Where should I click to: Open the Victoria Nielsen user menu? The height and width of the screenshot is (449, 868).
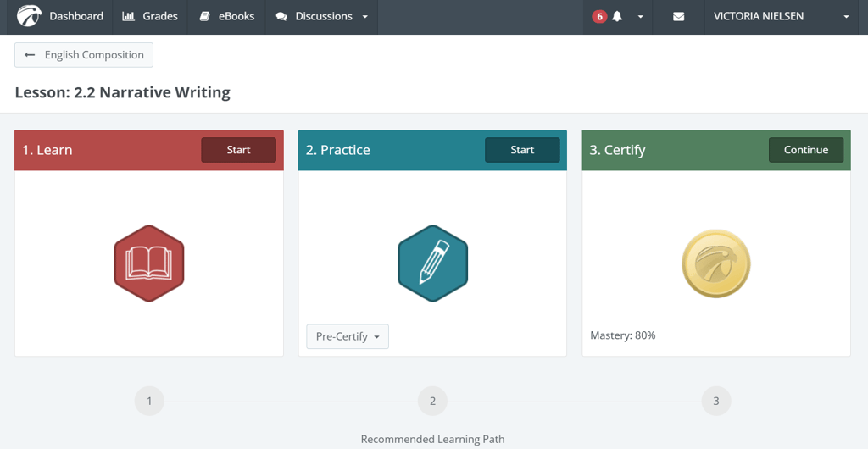pyautogui.click(x=780, y=17)
